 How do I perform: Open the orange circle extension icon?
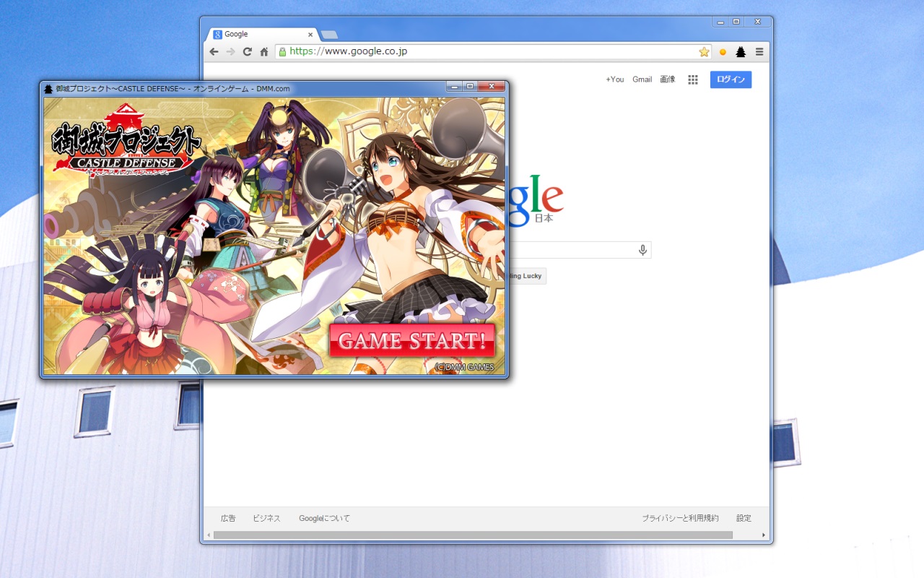pos(723,52)
